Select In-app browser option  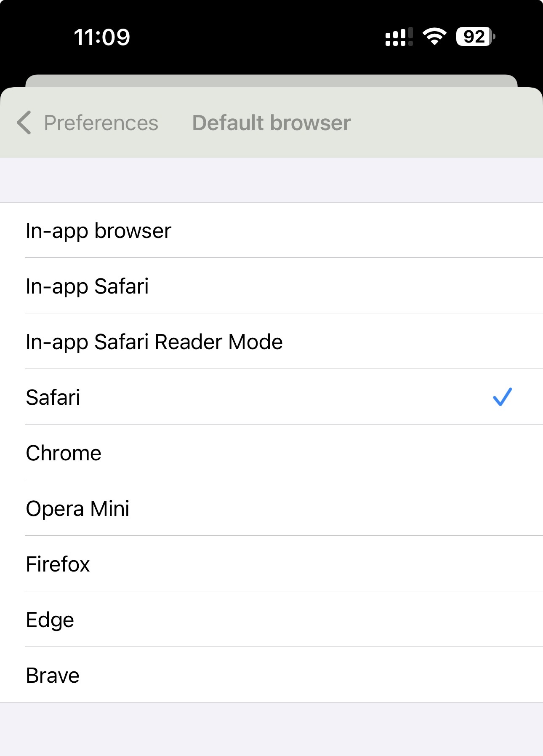pyautogui.click(x=98, y=230)
